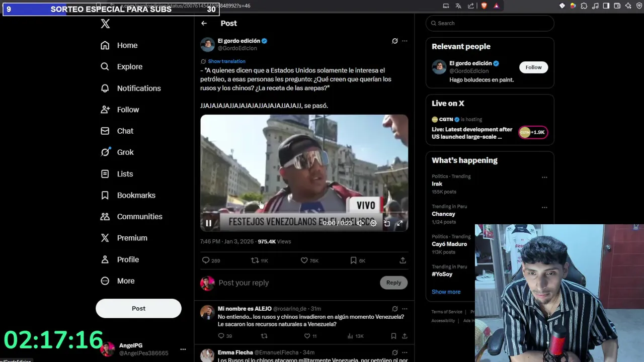Click the Search field

pos(490,23)
